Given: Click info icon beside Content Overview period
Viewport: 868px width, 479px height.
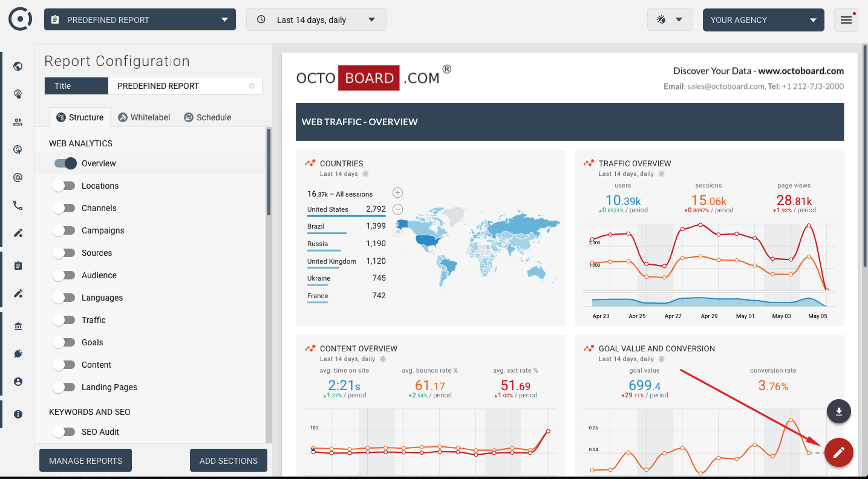Looking at the screenshot, I should pos(382,359).
